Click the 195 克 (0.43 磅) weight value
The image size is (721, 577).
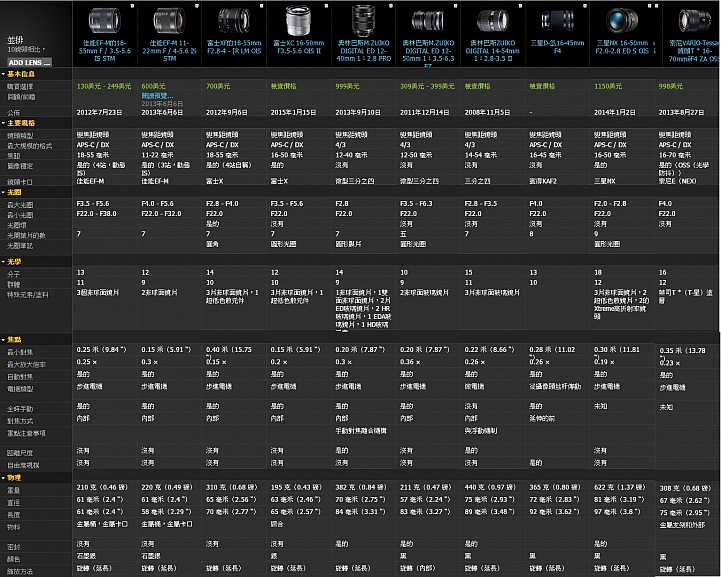tap(296, 487)
